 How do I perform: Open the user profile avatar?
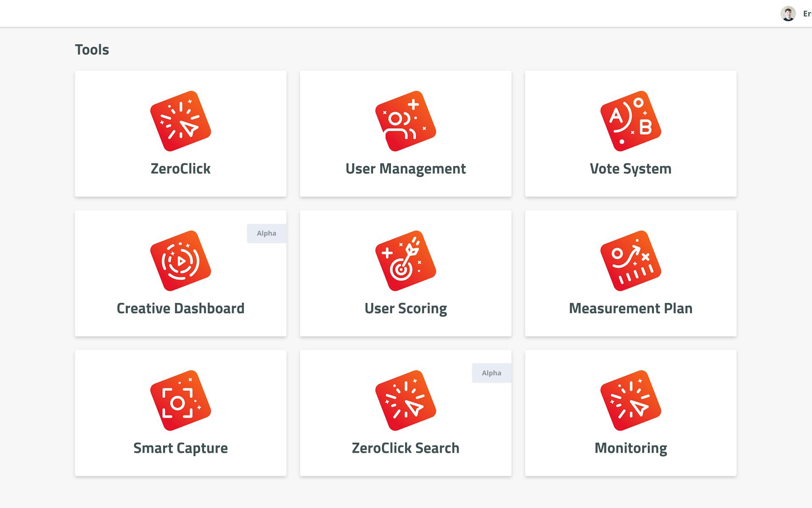tap(788, 14)
